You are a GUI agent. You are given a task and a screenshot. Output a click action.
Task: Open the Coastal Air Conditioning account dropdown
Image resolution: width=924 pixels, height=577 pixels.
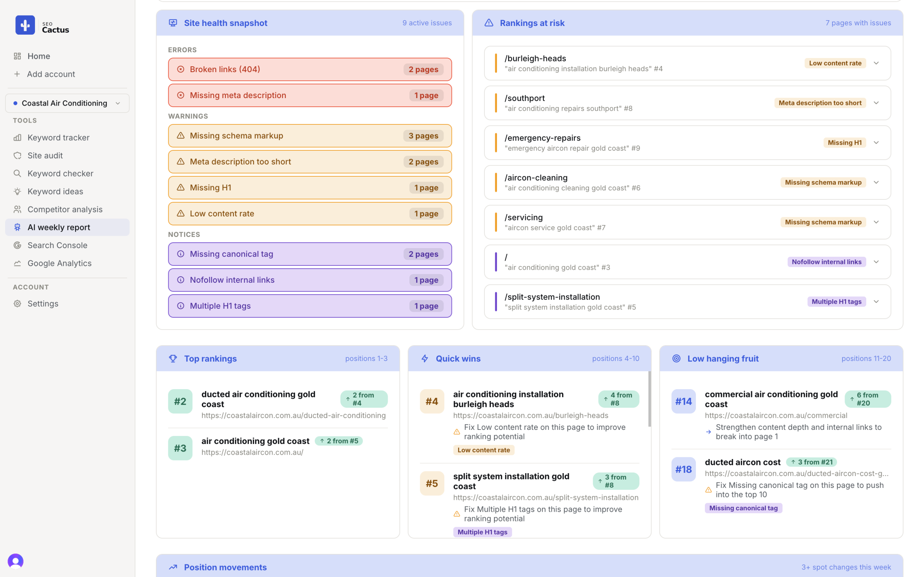coord(67,103)
